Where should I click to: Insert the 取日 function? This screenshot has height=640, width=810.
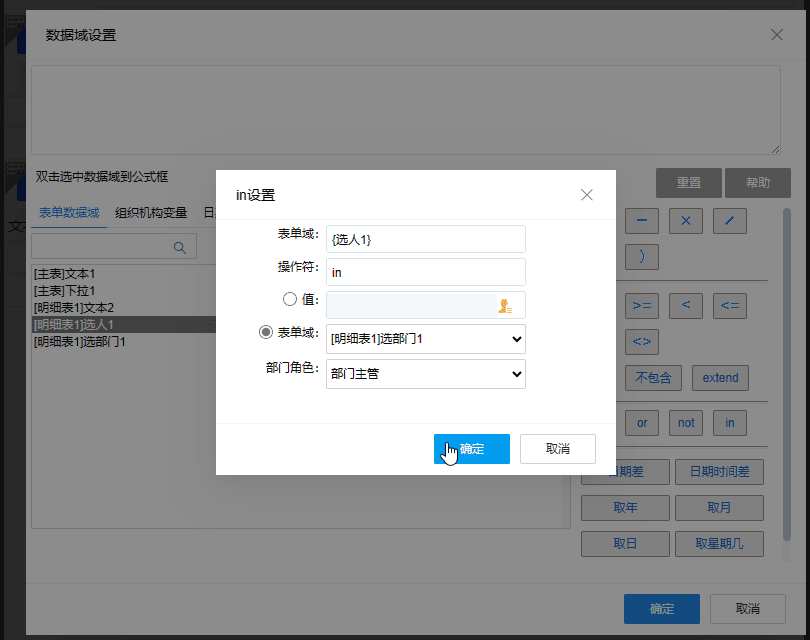tap(625, 544)
